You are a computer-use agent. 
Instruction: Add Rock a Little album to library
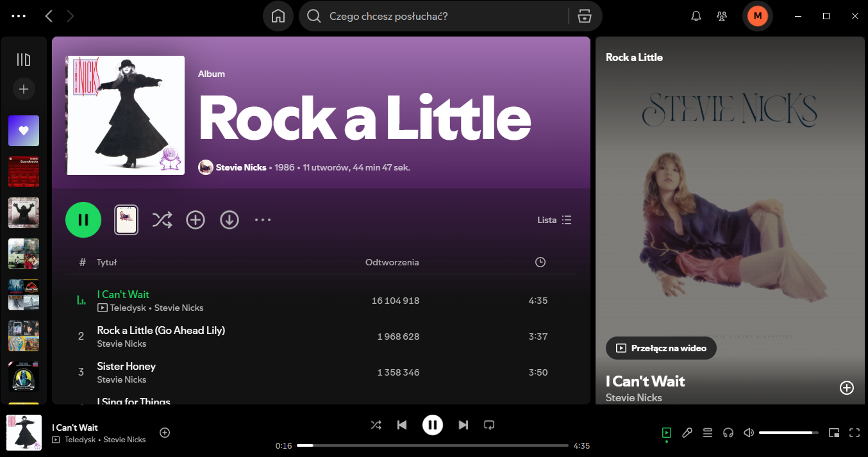[196, 220]
